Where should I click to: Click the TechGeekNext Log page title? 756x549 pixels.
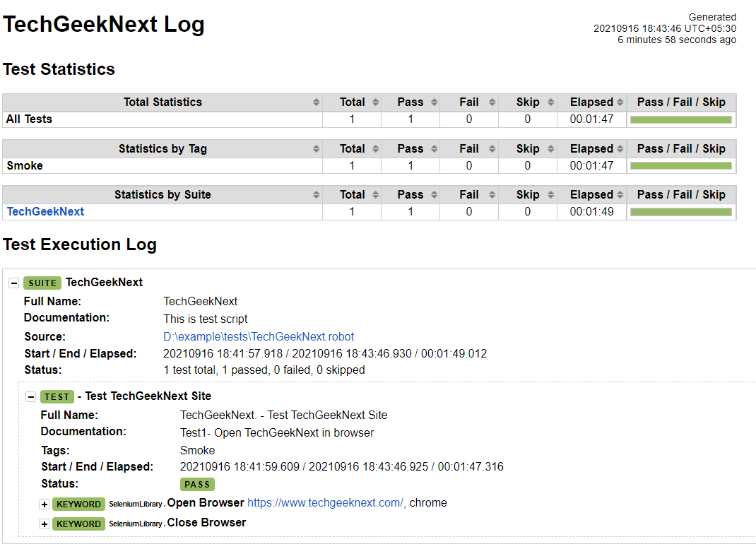(x=104, y=25)
